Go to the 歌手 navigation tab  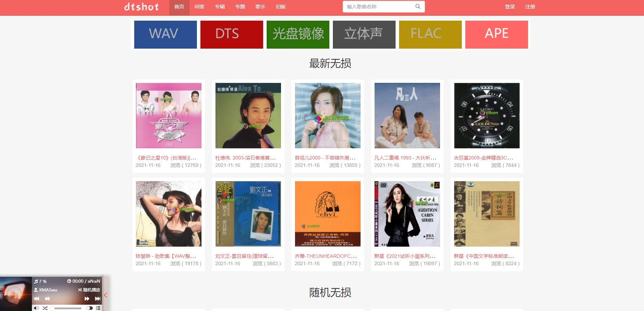coord(260,7)
